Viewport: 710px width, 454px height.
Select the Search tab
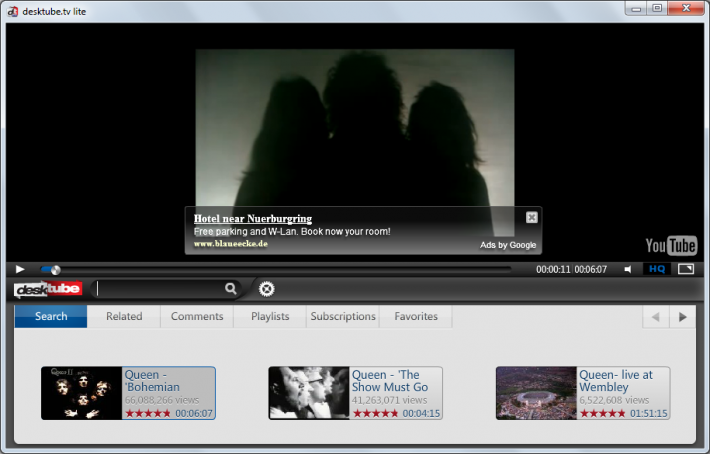51,316
